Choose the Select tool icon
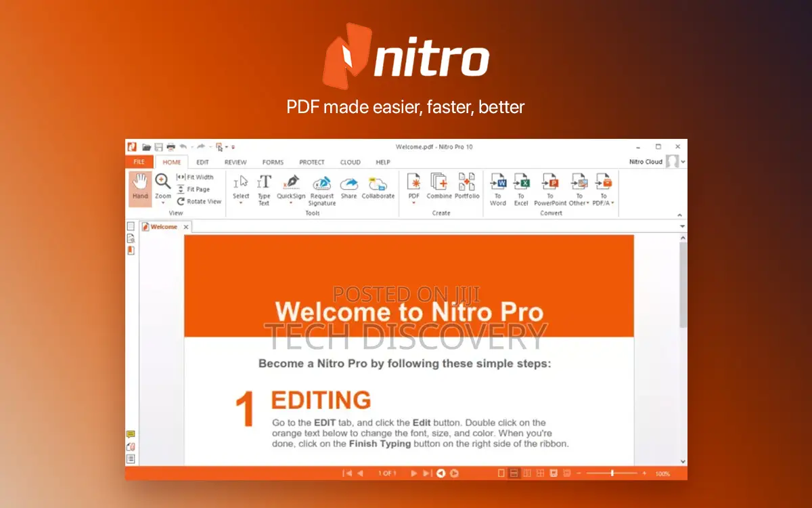Viewport: 812px width, 508px height. 241,182
